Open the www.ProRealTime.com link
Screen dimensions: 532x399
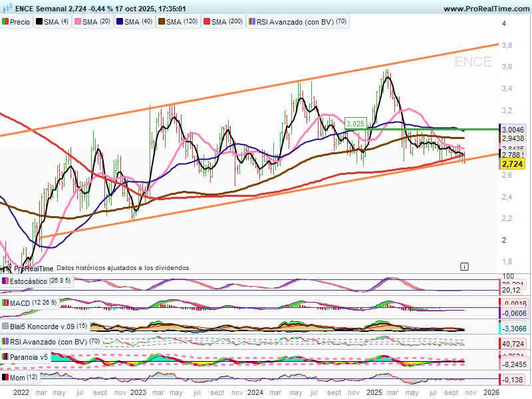tap(485, 9)
